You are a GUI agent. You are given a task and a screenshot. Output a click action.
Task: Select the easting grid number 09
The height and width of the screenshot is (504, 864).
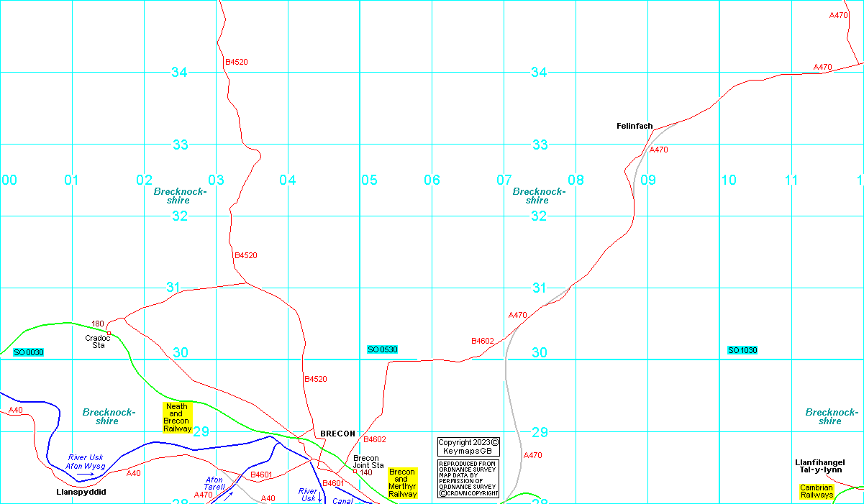pyautogui.click(x=648, y=180)
